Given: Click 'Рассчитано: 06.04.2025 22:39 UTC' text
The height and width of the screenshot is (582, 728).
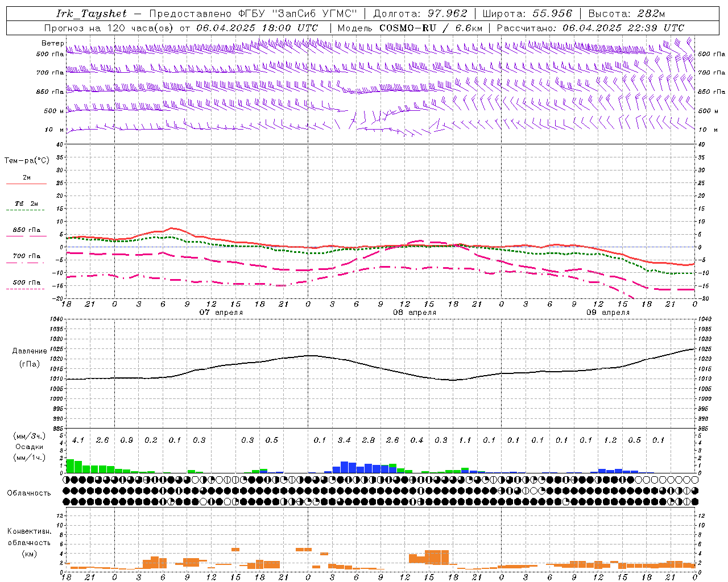Looking at the screenshot, I should [x=590, y=28].
